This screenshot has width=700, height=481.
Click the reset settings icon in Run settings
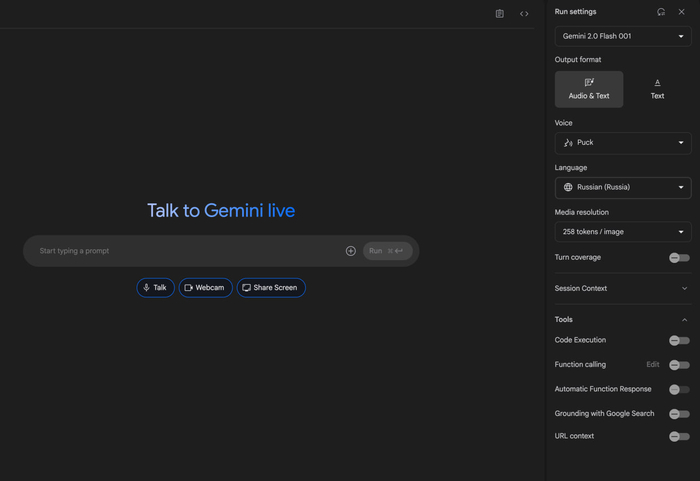(x=661, y=12)
